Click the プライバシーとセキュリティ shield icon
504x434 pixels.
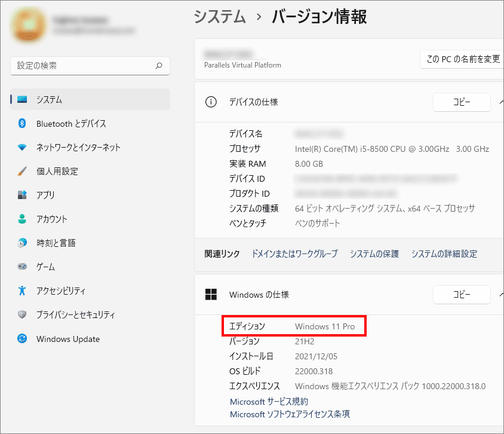pos(22,315)
